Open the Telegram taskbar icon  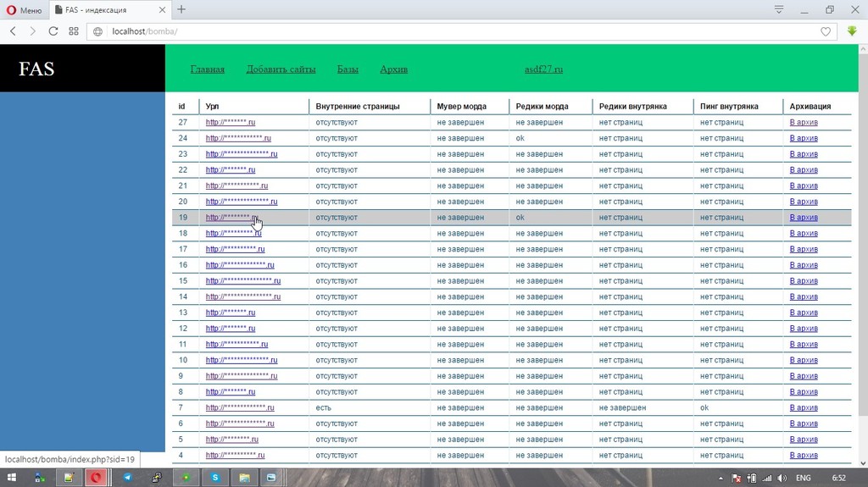127,478
